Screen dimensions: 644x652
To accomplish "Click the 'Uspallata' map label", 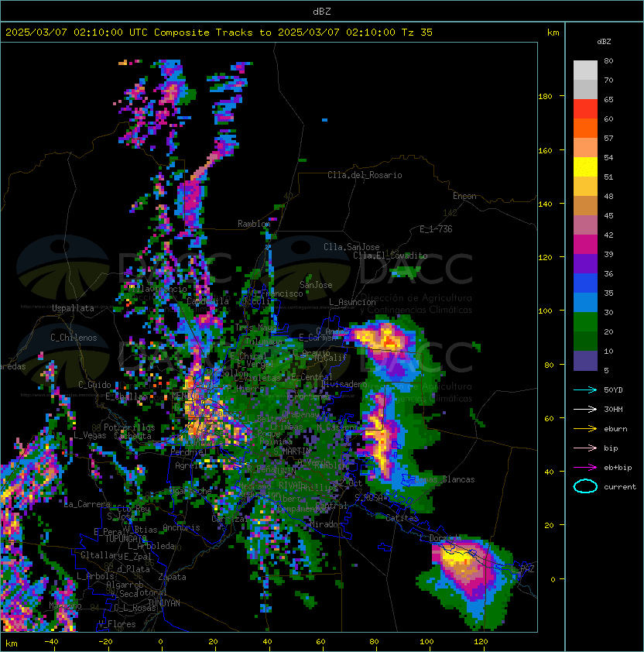I will (x=73, y=308).
